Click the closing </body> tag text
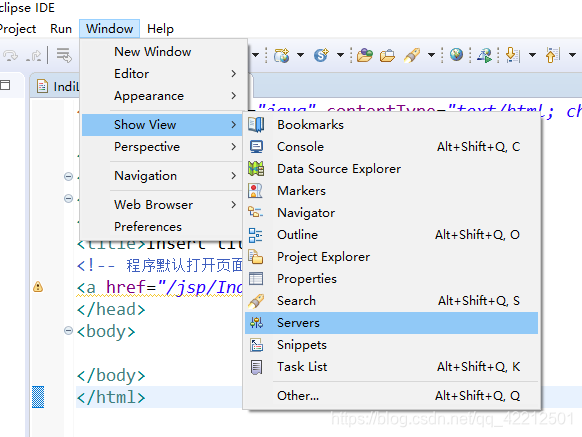This screenshot has height=437, width=582. [111, 375]
